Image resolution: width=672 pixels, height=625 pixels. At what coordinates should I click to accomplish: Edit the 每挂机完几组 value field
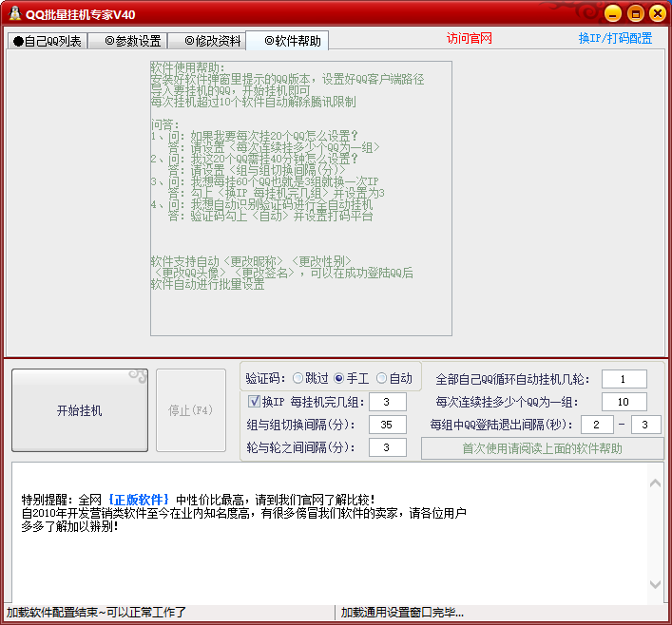click(388, 402)
